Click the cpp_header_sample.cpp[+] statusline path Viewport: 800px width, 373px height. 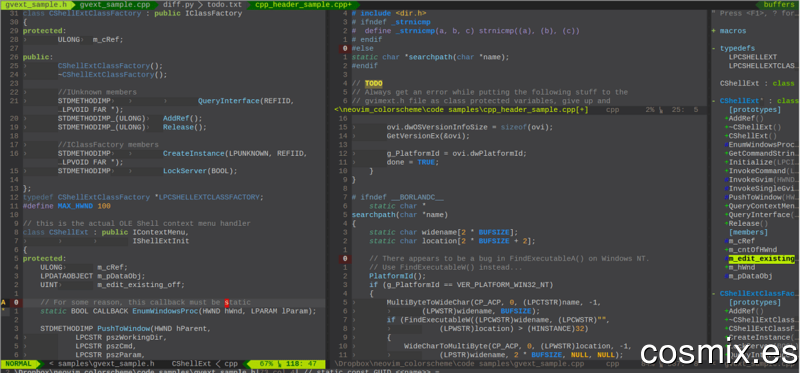[x=462, y=110]
